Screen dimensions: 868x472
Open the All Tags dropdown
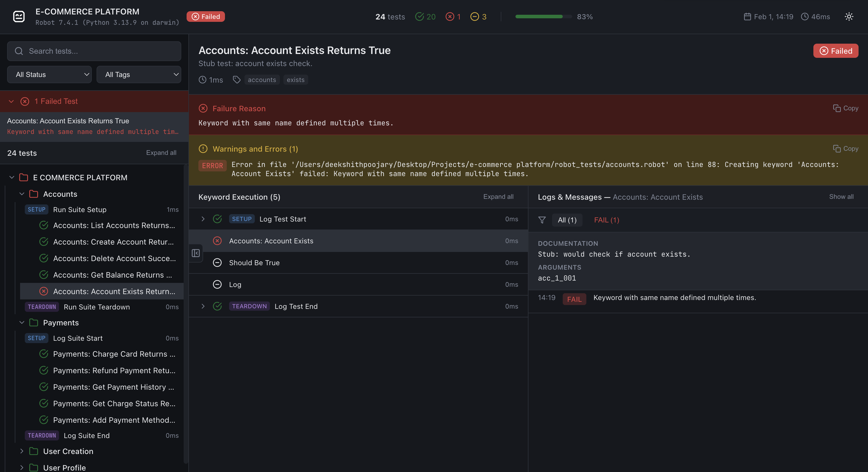coord(139,74)
